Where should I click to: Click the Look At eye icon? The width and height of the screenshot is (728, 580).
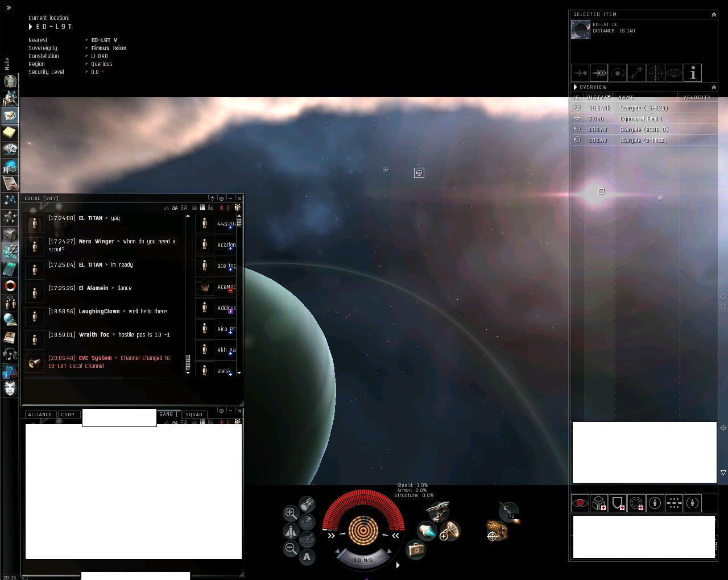[x=674, y=73]
